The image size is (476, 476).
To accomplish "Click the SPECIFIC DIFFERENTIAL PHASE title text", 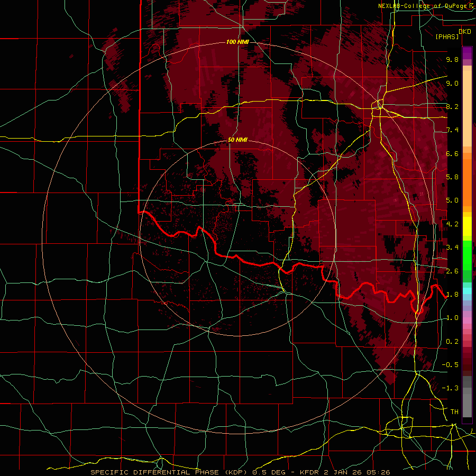I will tap(154, 472).
